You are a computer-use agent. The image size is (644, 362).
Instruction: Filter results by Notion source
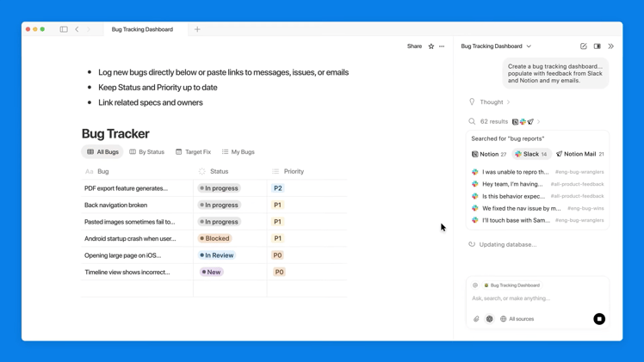coord(489,154)
